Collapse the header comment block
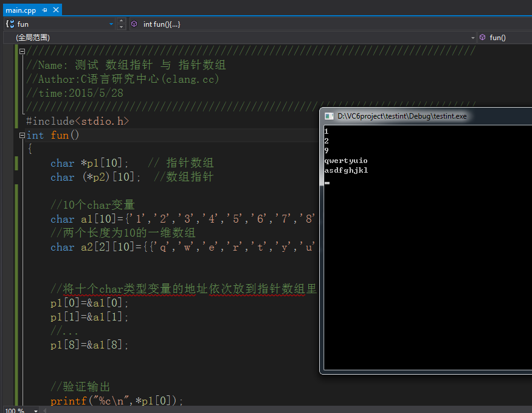 tap(22, 52)
